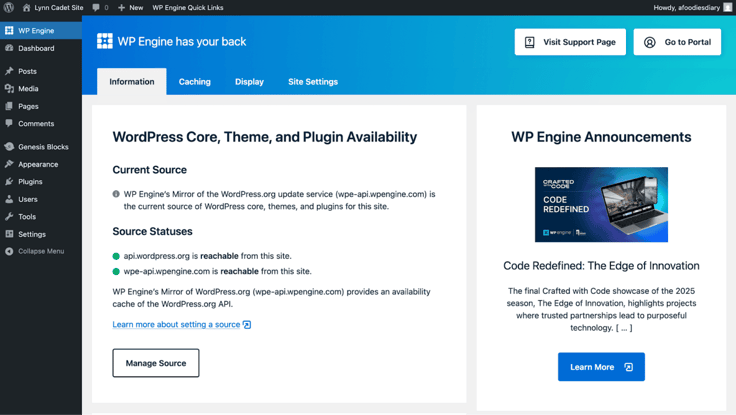The height and width of the screenshot is (415, 736).
Task: Switch to the Display tab
Action: 249,82
